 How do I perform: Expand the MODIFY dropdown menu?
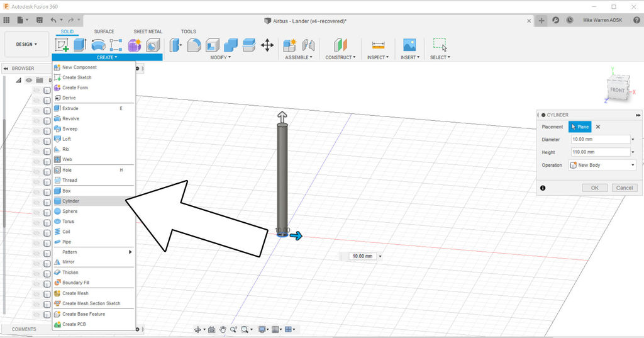[x=221, y=57]
